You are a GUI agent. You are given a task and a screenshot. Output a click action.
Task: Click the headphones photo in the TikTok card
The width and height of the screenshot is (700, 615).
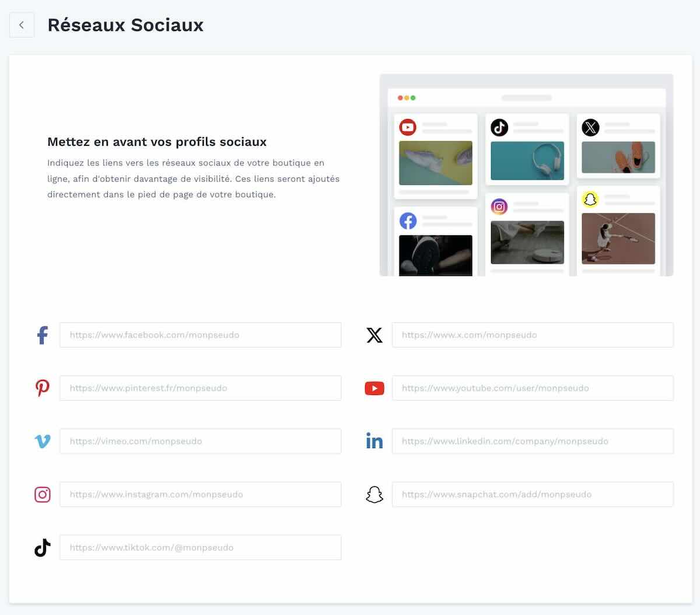tap(527, 160)
